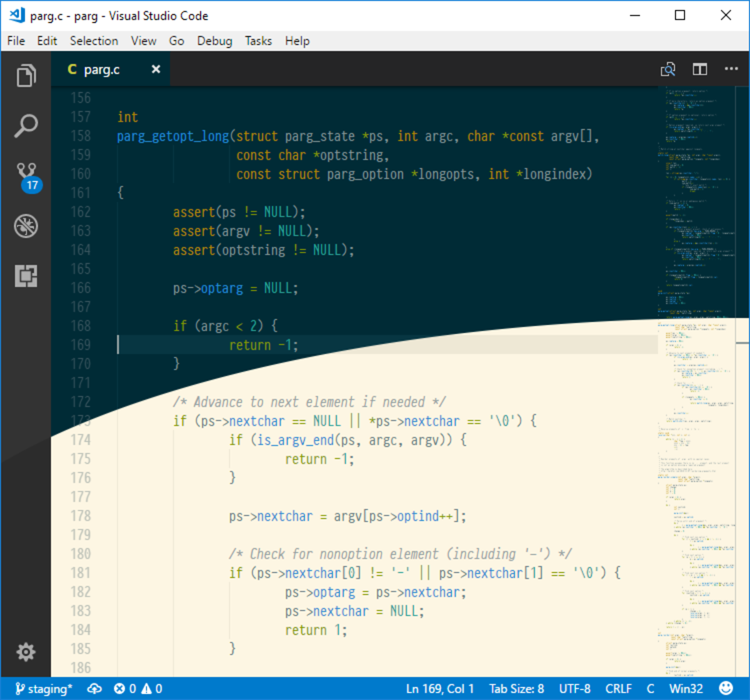Click the minimap code overview
This screenshot has width=750, height=700.
click(x=696, y=381)
